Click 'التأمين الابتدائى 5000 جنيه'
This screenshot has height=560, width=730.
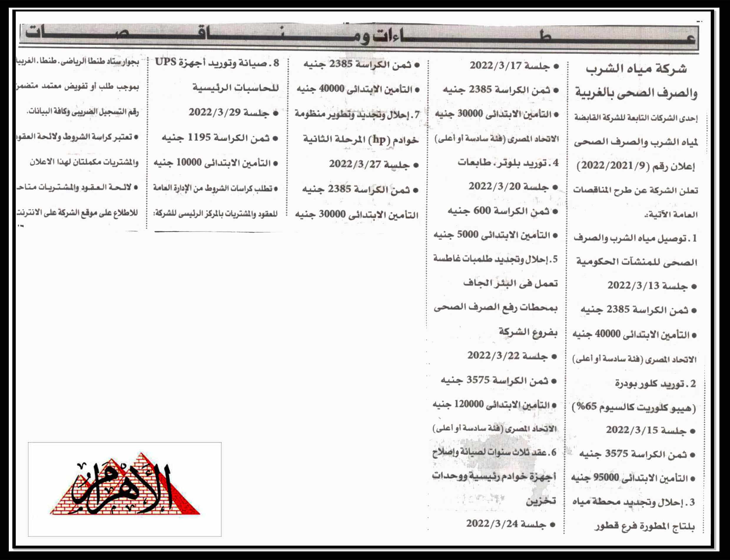[x=495, y=235]
